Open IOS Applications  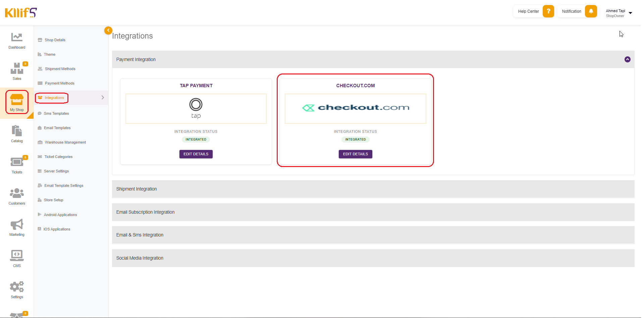[x=57, y=229]
